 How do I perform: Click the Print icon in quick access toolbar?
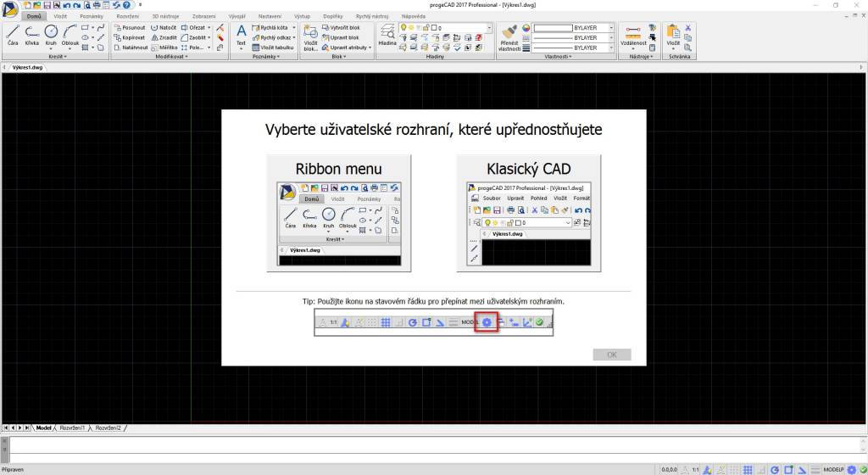97,5
